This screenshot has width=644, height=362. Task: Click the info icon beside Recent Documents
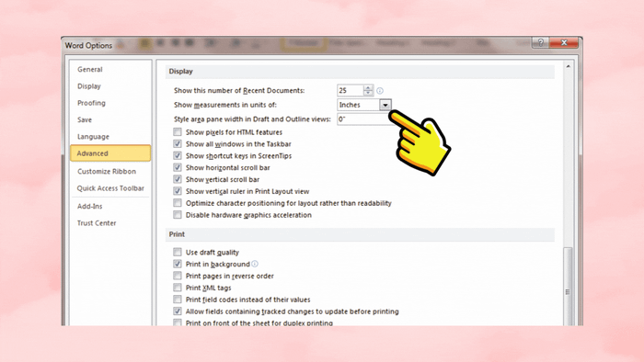[380, 91]
